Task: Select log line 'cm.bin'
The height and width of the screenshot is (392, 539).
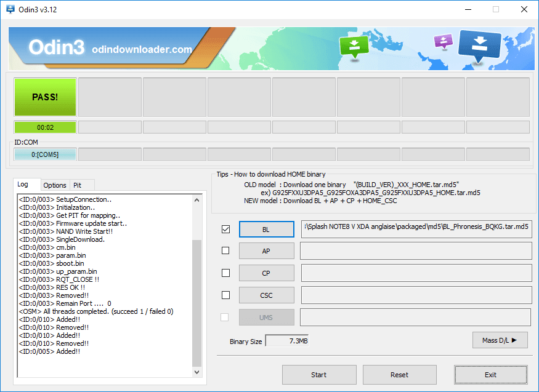Action: click(x=47, y=247)
